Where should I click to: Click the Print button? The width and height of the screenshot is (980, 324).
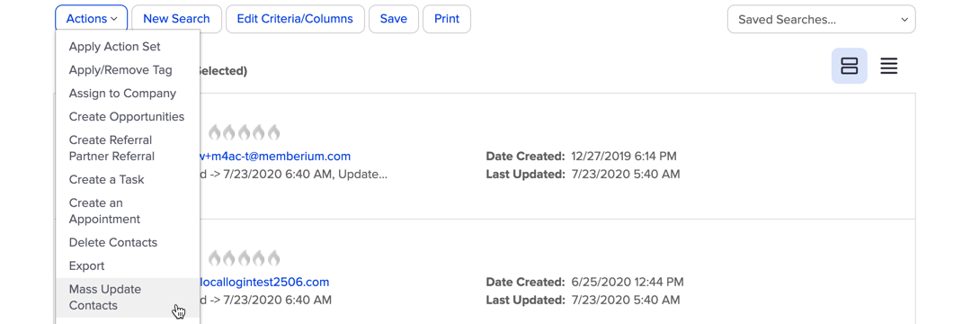[x=447, y=19]
